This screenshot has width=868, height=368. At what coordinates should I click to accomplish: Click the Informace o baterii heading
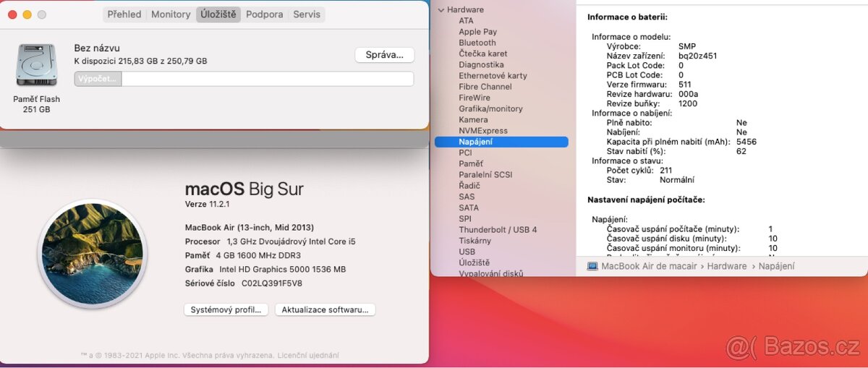(x=627, y=17)
